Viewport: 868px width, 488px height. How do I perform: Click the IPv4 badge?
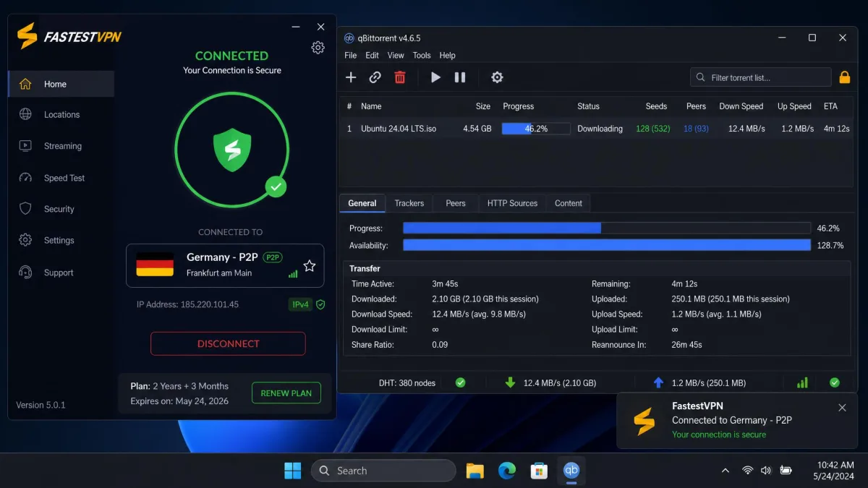pos(300,304)
